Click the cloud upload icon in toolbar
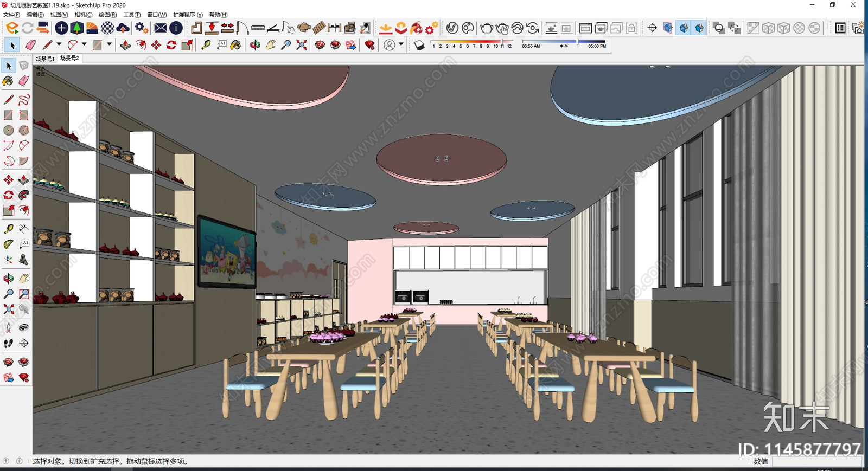Viewport: 868px width, 471px height. [x=123, y=28]
